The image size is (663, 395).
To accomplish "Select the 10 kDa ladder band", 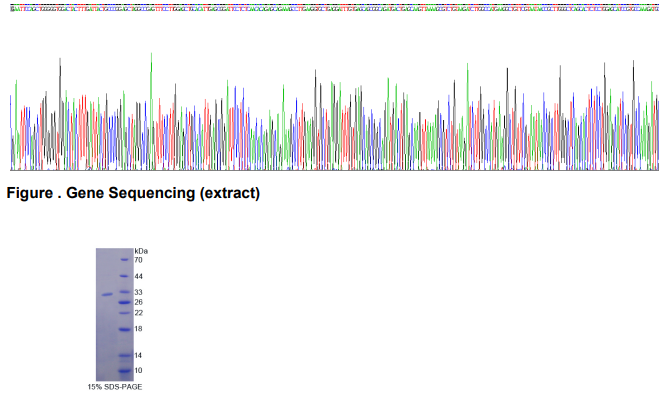I will point(125,371).
